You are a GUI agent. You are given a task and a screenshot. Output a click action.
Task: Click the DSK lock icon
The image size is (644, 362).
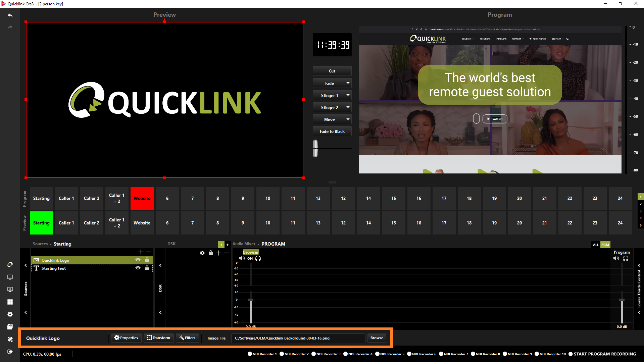[x=211, y=253]
